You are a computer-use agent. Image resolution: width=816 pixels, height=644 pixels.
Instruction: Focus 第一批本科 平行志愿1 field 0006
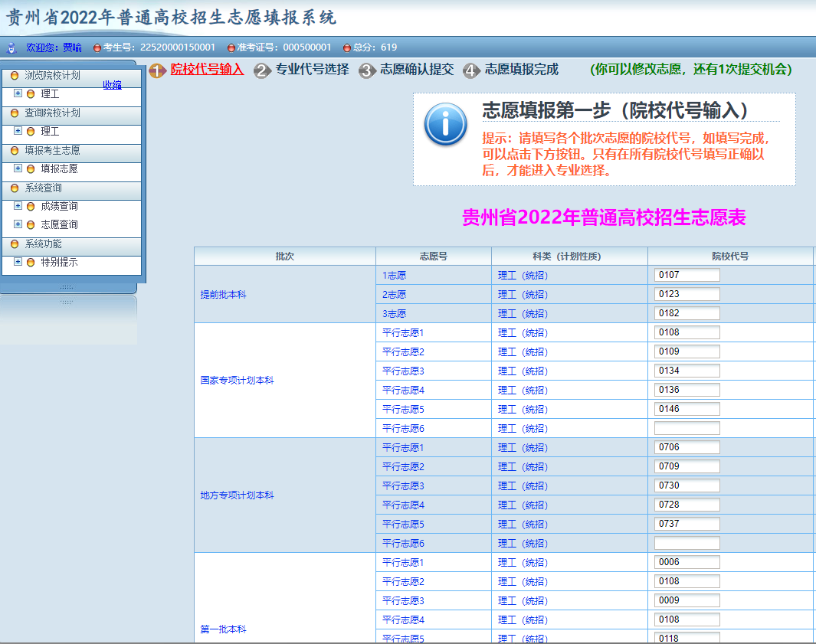point(687,562)
